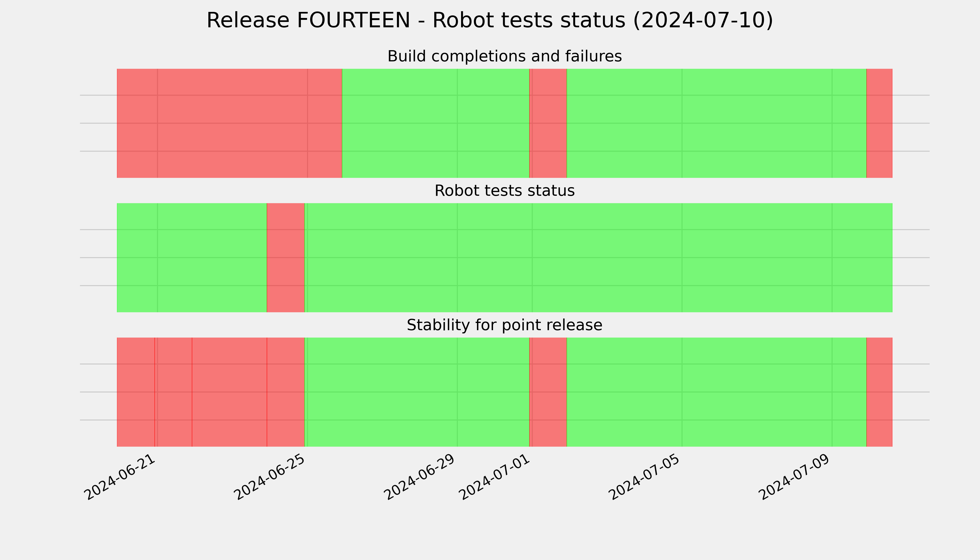
Task: Click the final red block ending the Build chart
Action: [x=879, y=123]
